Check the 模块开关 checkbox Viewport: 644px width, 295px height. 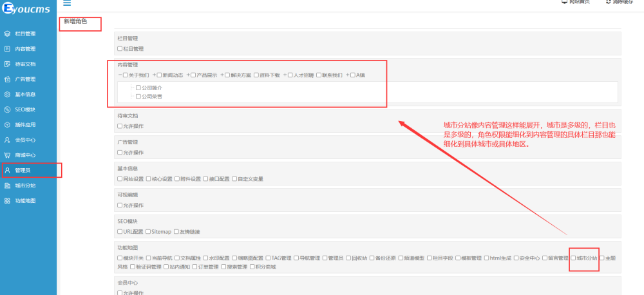click(x=120, y=258)
